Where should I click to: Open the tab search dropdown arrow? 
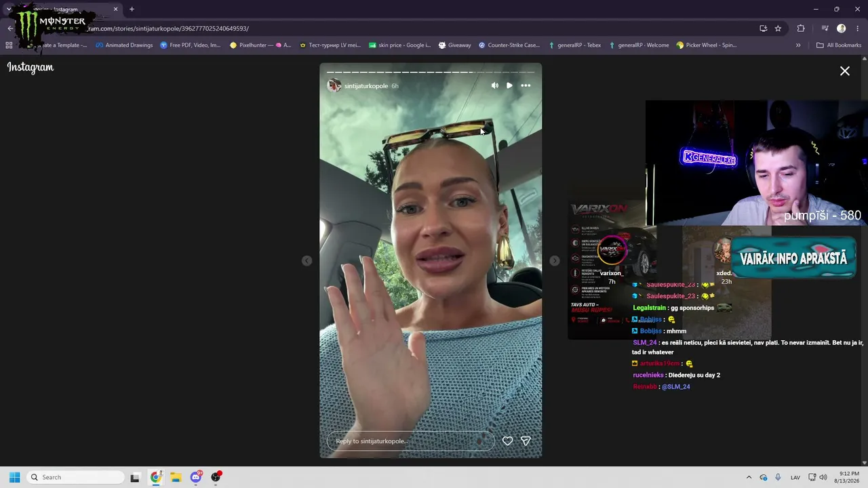(8, 9)
